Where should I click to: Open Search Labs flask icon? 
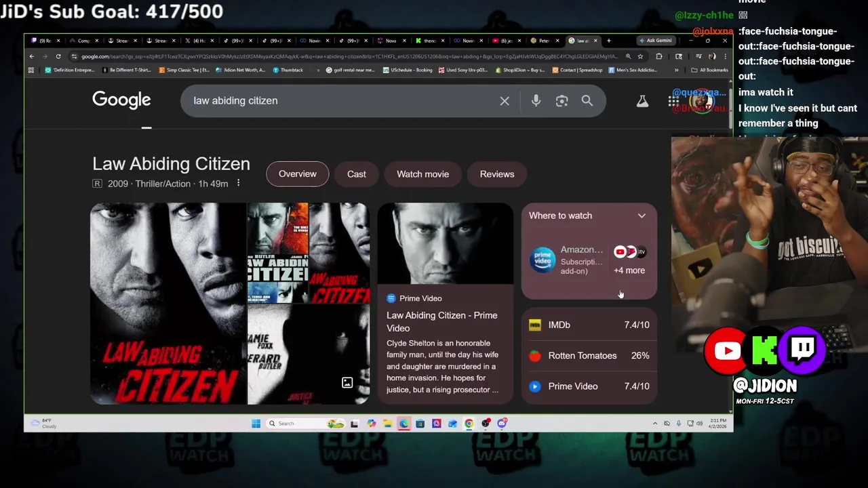(642, 101)
